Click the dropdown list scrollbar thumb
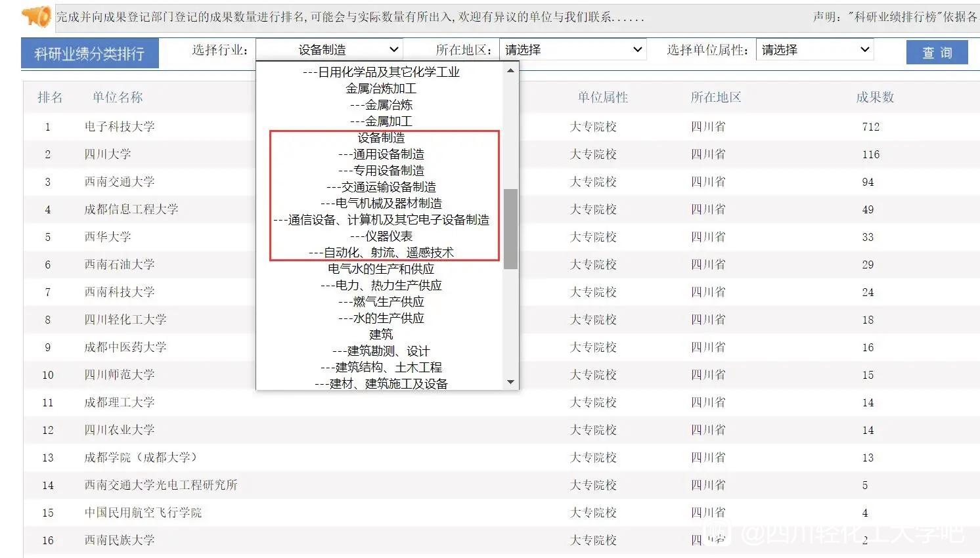Image resolution: width=980 pixels, height=558 pixels. coord(511,229)
